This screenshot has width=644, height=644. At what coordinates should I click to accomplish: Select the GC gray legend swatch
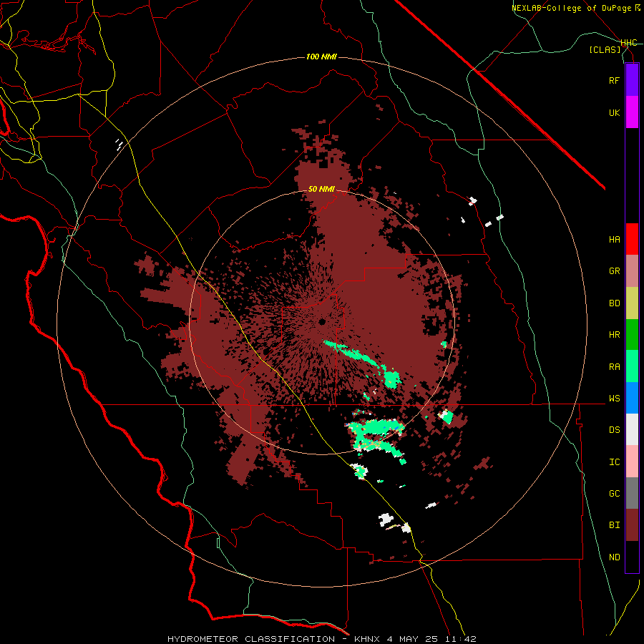(x=632, y=493)
